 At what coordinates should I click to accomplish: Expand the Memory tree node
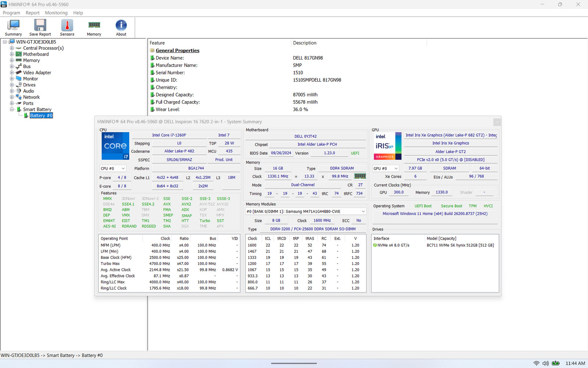point(12,60)
